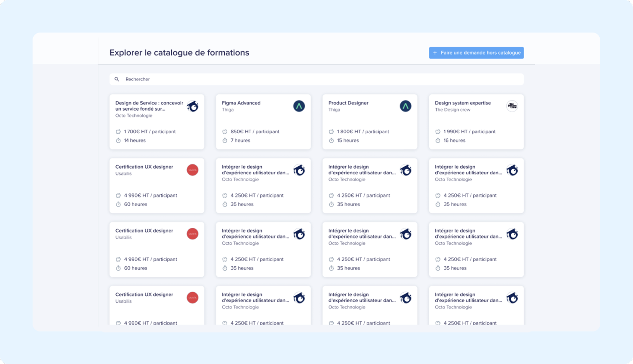
Task: Click The Design crew provider name
Action: [452, 110]
